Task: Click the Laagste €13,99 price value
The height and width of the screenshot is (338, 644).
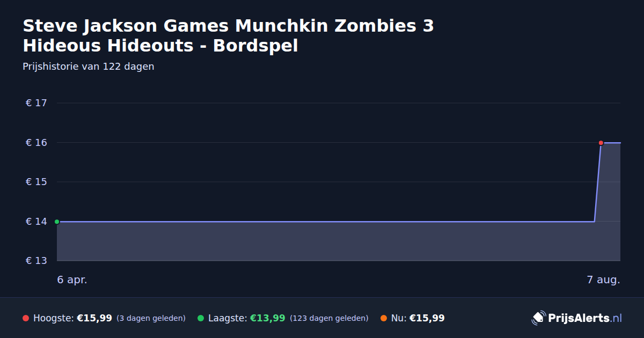Action: point(267,318)
